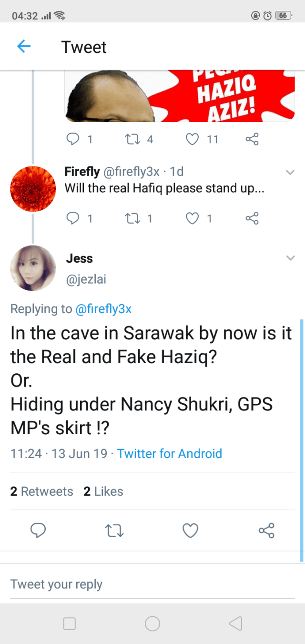Reply to Firefly's tweet
Screen dimensions: 305x644
(x=72, y=218)
